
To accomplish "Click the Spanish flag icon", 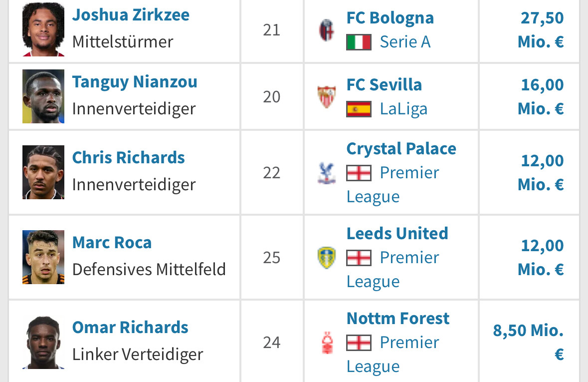I will (359, 109).
